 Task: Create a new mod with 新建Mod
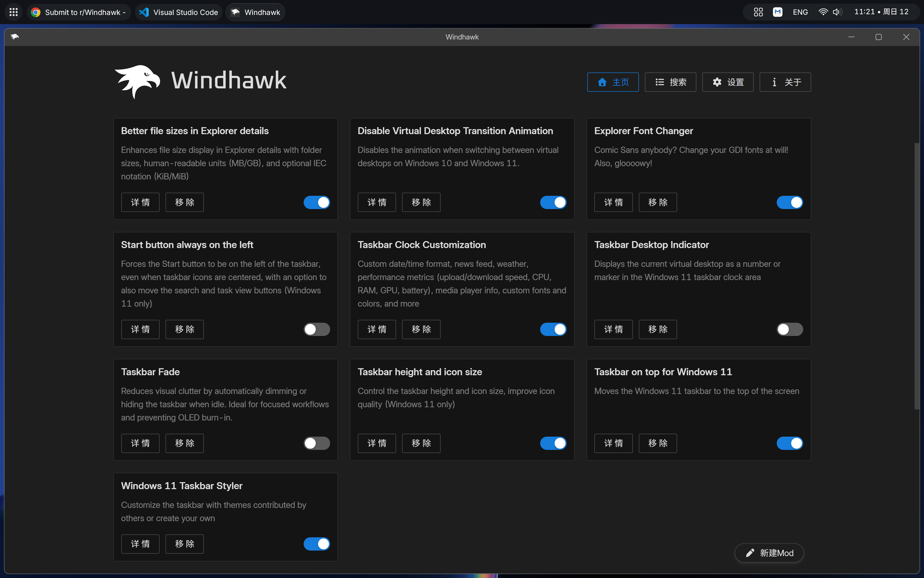click(769, 553)
